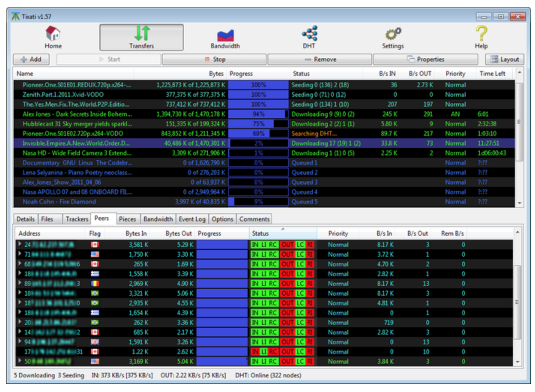Switch to the Event Log tab
Screen dimensions: 535x392
pyautogui.click(x=192, y=219)
